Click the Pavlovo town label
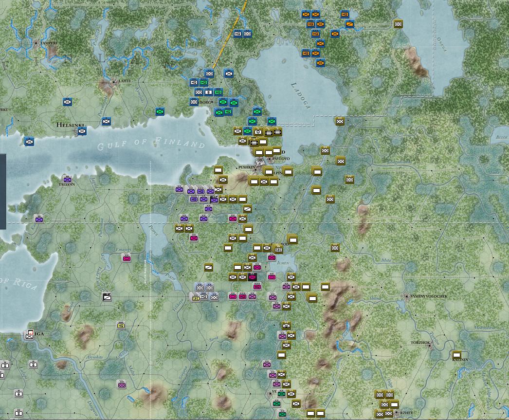 click(281, 159)
